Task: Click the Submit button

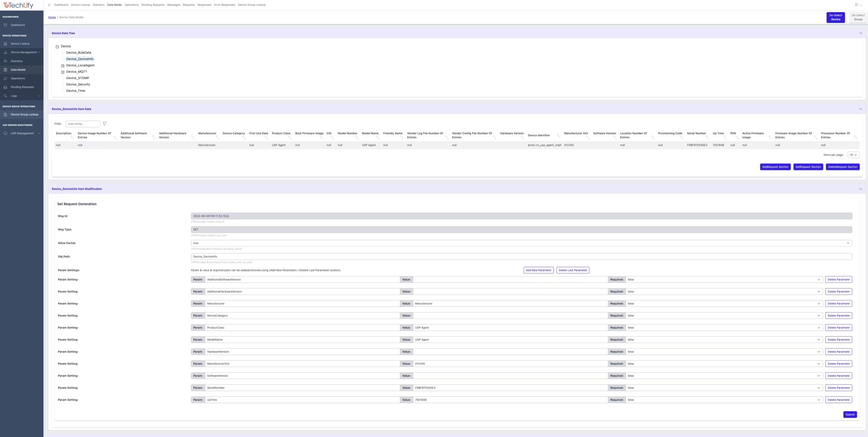Action: point(850,414)
